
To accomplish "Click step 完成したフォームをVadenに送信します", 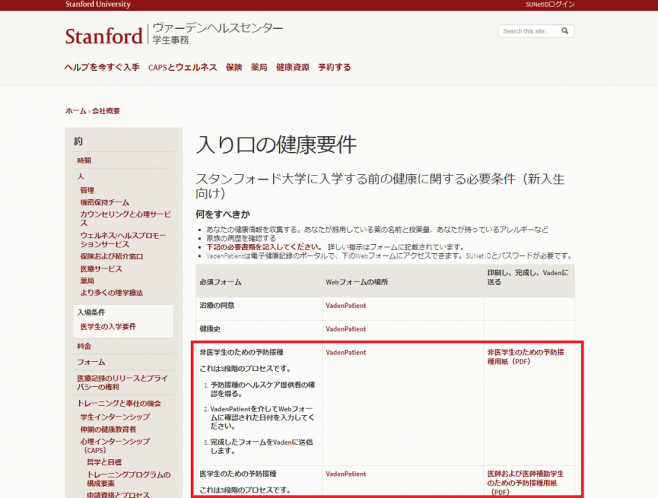I will click(261, 446).
